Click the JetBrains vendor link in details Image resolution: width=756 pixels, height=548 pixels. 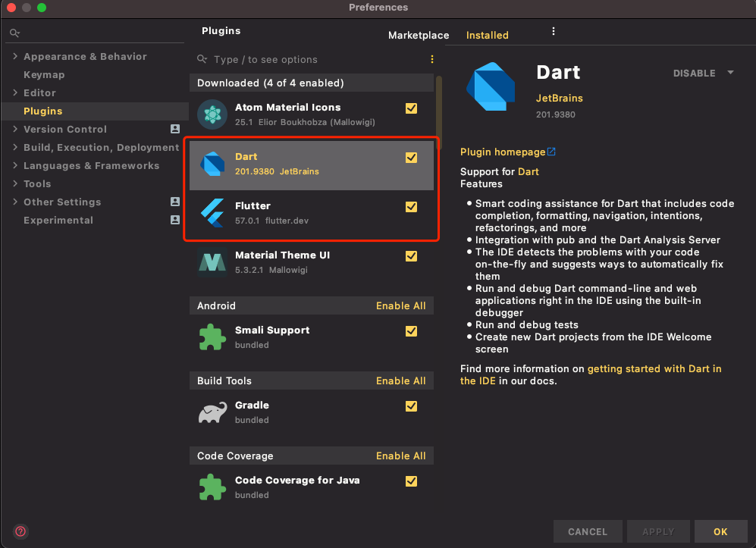(x=560, y=98)
